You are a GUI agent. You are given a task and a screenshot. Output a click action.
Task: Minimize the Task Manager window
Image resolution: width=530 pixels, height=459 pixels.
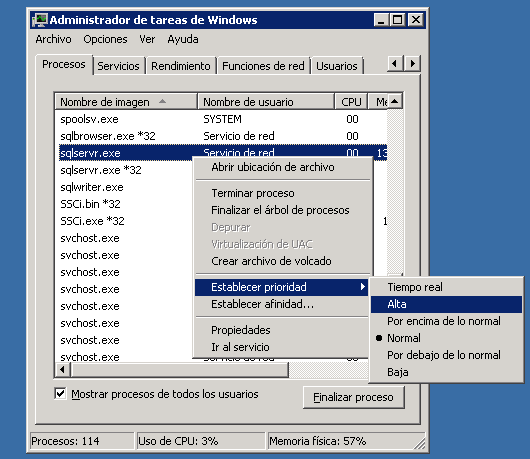pyautogui.click(x=382, y=20)
